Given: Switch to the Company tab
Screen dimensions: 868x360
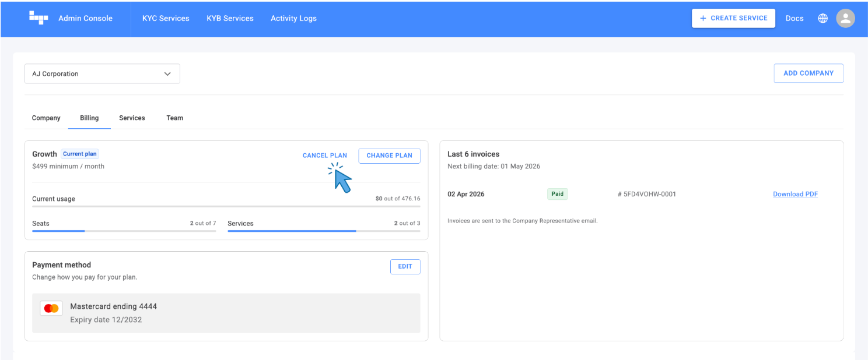Looking at the screenshot, I should click(46, 118).
